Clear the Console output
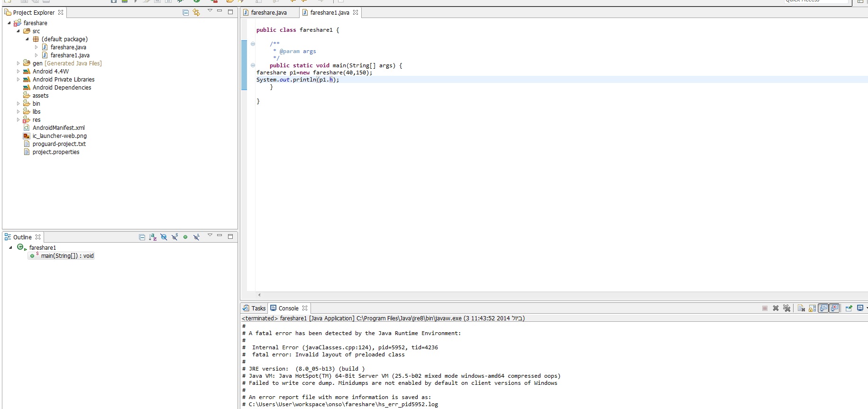Viewport: 868px width, 409px height. [x=801, y=308]
